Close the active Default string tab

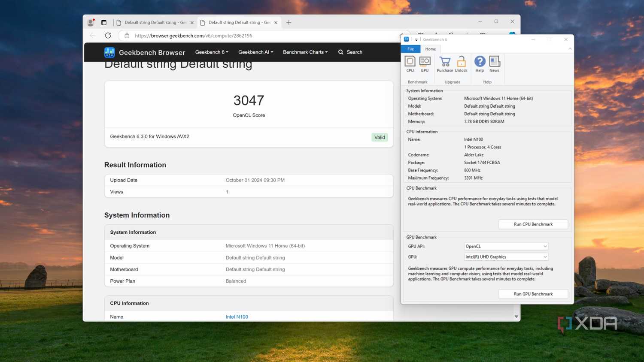(276, 23)
